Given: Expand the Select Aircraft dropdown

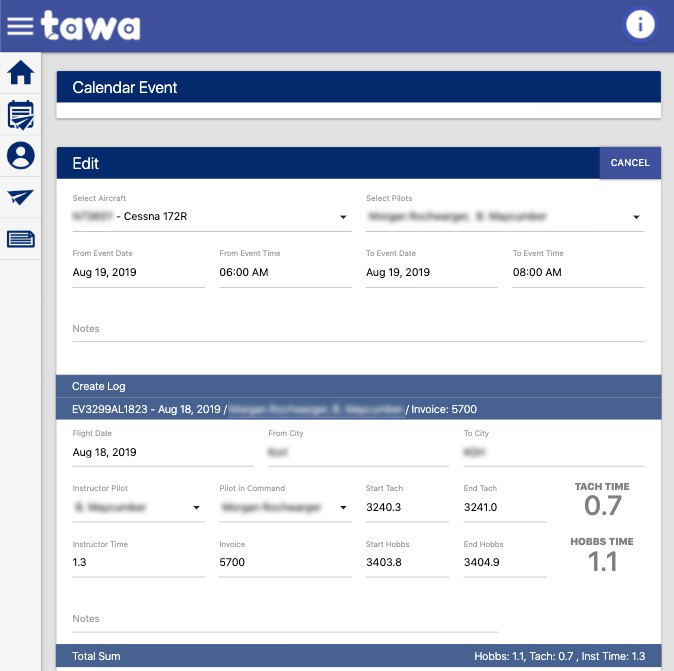Looking at the screenshot, I should point(211,217).
